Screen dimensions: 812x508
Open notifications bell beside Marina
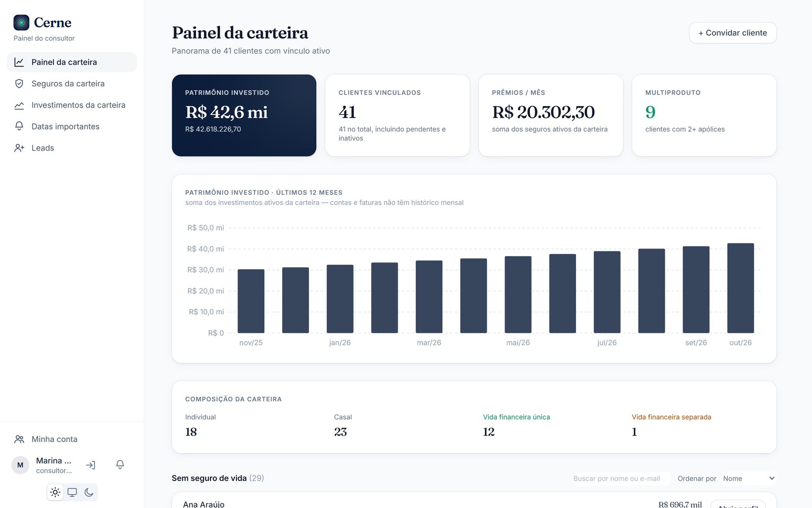coord(120,465)
